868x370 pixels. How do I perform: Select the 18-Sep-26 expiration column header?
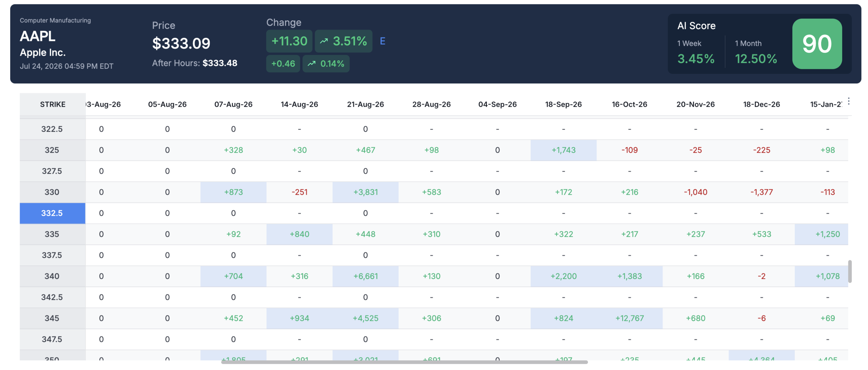coord(563,104)
